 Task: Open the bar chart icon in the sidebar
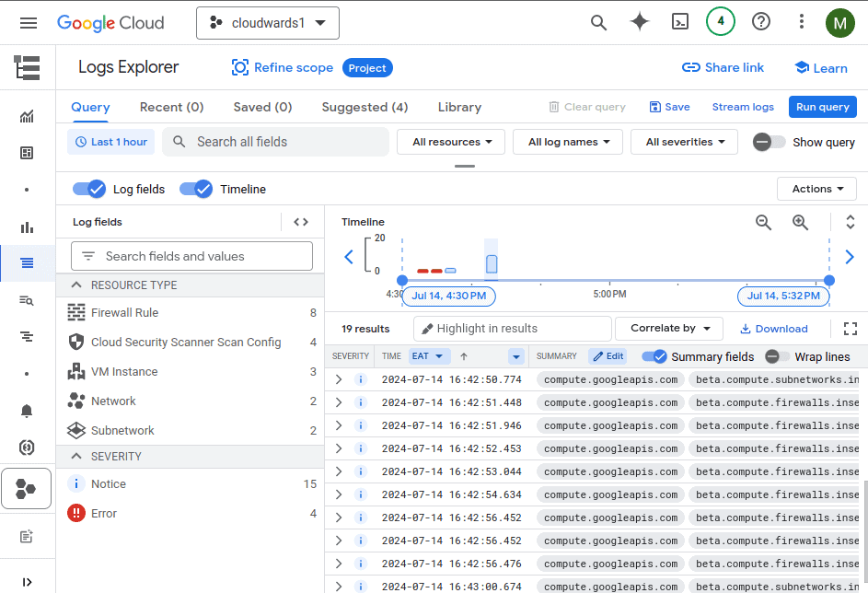point(27,227)
